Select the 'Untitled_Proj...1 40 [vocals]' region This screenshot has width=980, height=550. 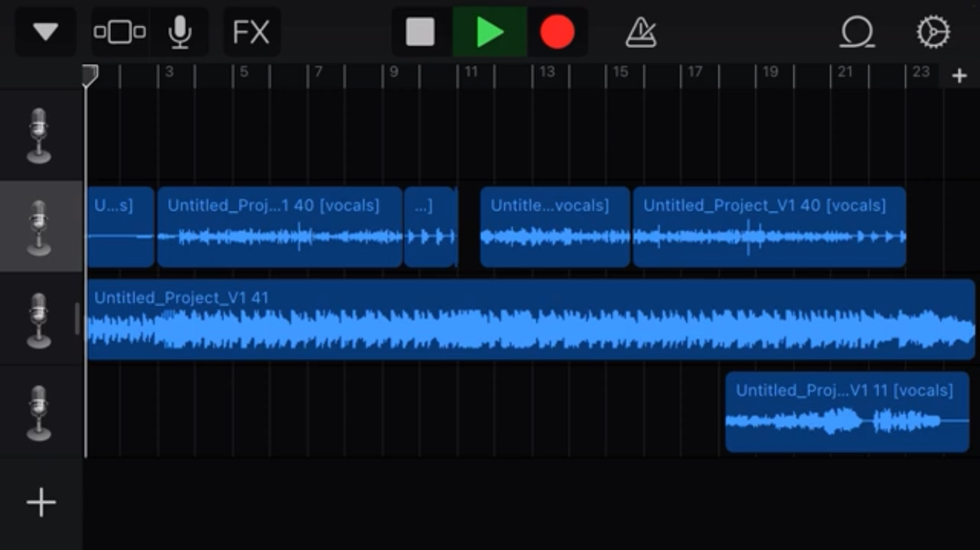click(279, 227)
